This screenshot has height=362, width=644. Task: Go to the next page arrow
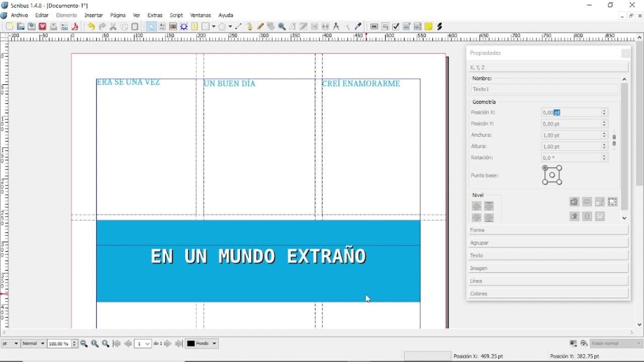(168, 344)
